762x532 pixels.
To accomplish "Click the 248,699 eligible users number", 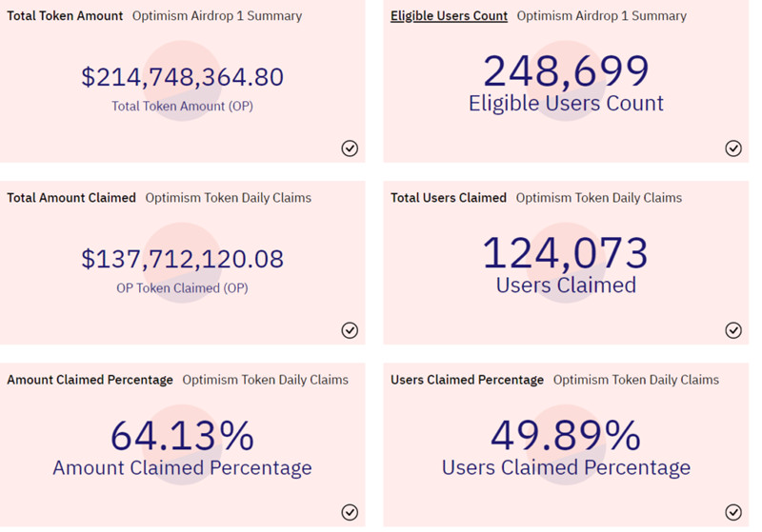I will pos(566,72).
